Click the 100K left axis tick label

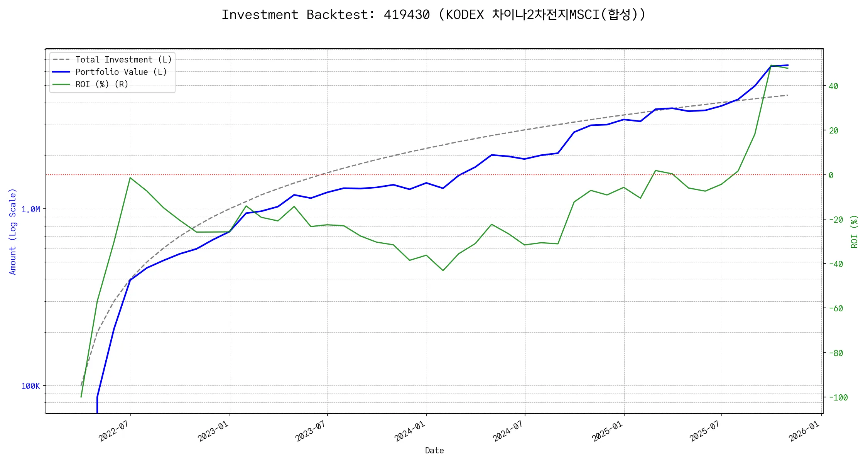30,386
